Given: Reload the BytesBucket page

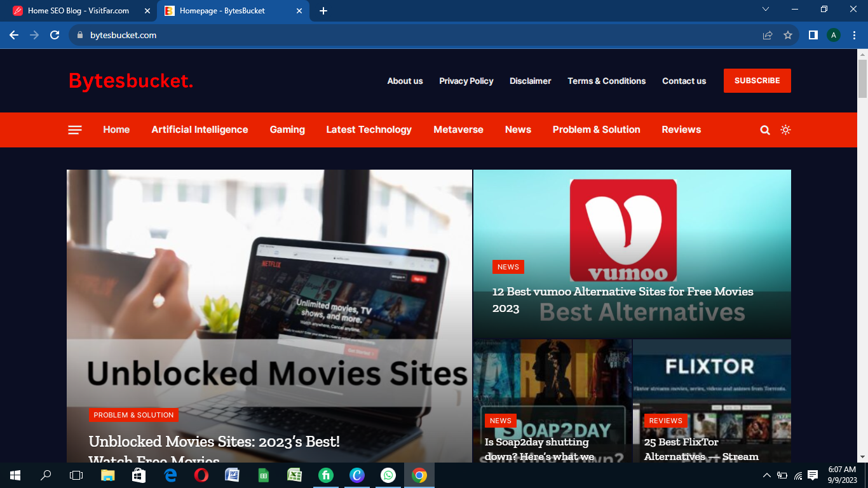Looking at the screenshot, I should point(53,35).
